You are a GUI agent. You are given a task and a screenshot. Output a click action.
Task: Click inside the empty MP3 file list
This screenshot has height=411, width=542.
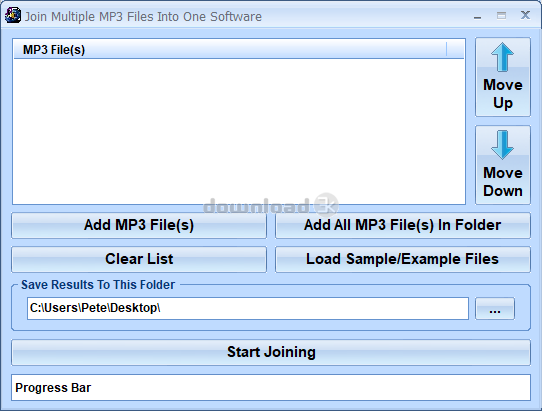click(x=239, y=131)
